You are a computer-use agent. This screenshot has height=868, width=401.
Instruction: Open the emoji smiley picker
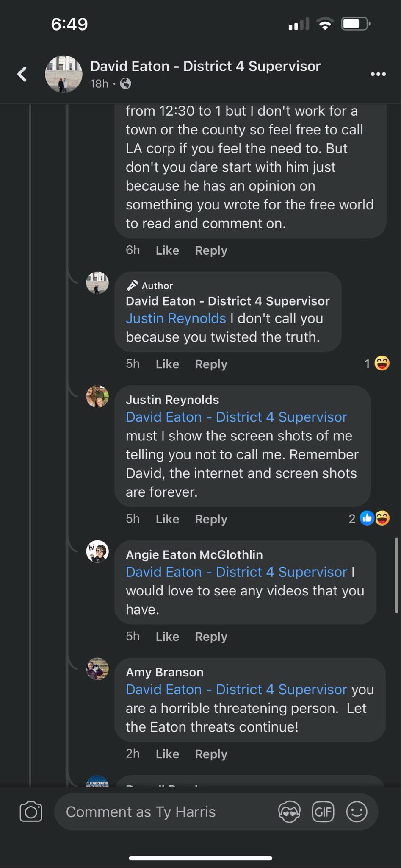point(357,812)
